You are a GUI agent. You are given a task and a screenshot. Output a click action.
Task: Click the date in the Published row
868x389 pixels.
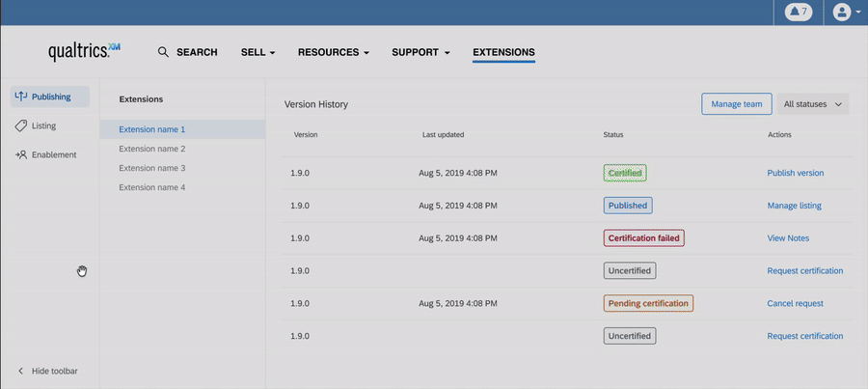coord(458,206)
